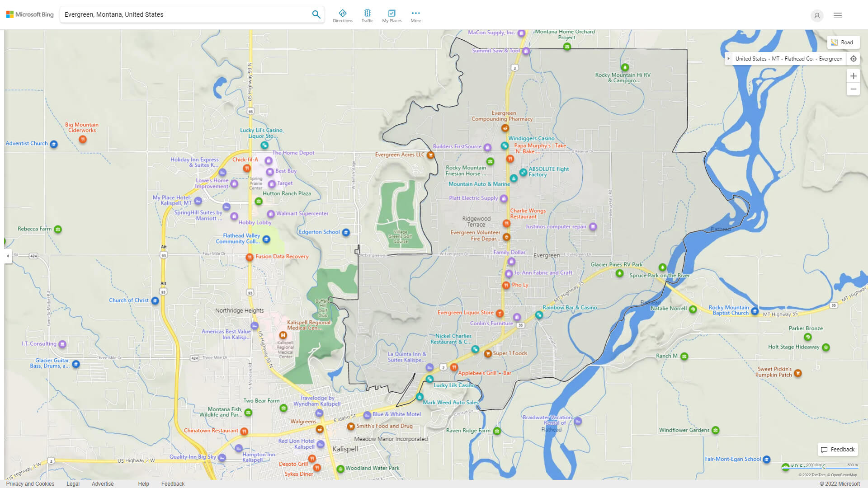Click the locate-me icon near the breadcrumb

click(854, 59)
